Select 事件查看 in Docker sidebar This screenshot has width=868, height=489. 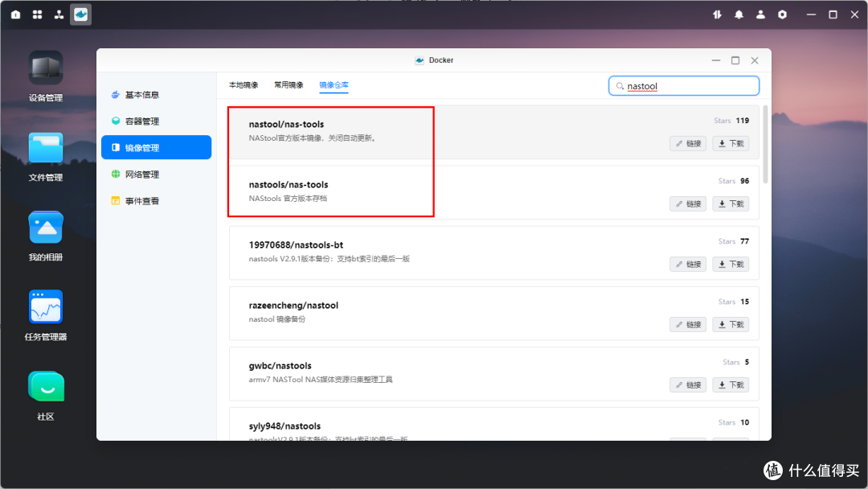[x=156, y=201]
